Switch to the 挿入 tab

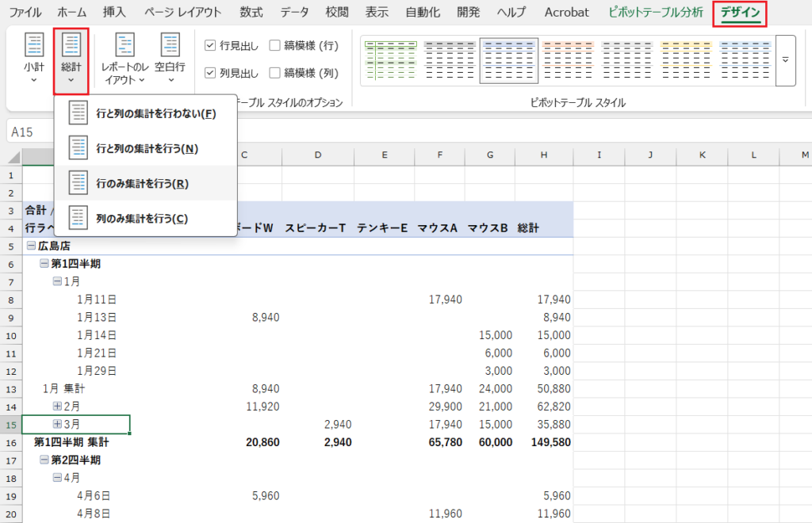point(114,13)
